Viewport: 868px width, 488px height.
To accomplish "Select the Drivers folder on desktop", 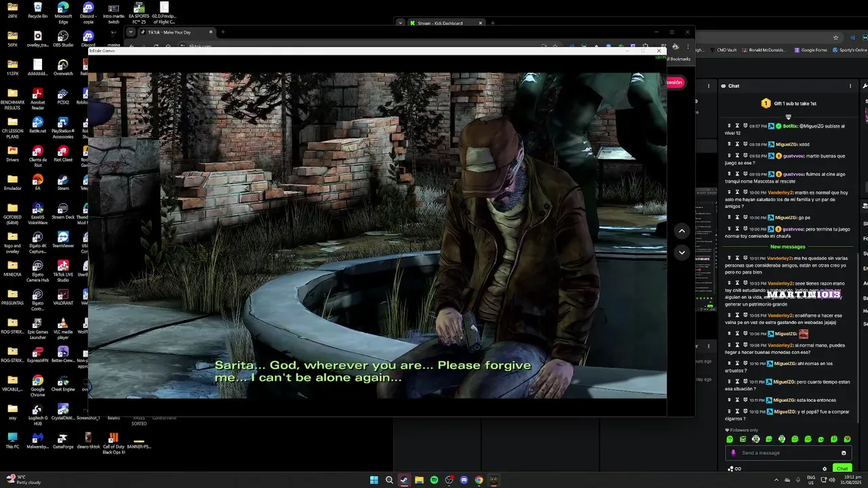I will click(12, 153).
